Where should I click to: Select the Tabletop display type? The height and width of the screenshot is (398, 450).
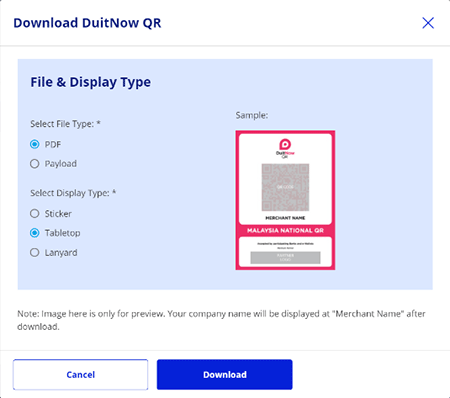35,233
